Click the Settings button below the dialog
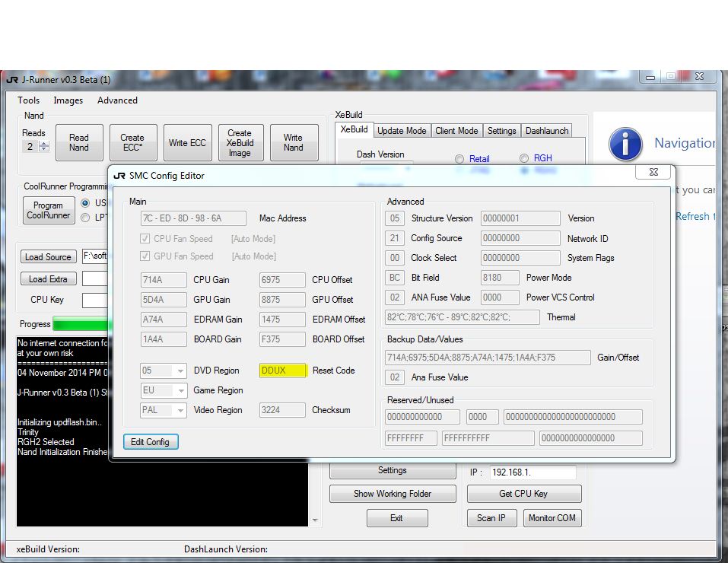The height and width of the screenshot is (563, 728). [x=393, y=470]
